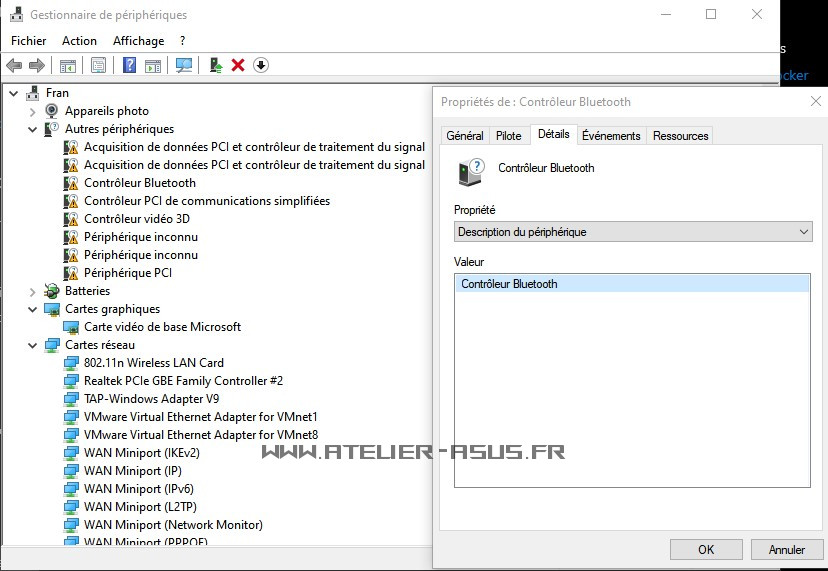Viewport: 828px width, 571px height.
Task: Collapse the Cartes réseau category
Action: click(33, 345)
